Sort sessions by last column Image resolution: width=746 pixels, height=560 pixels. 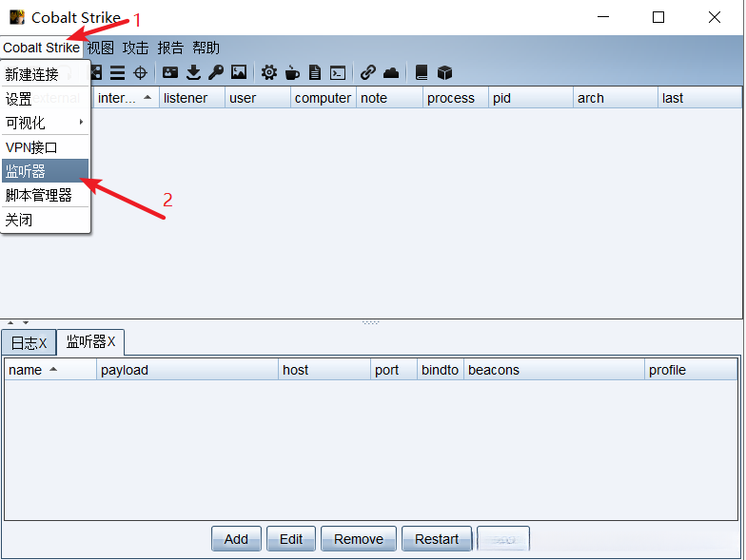700,98
